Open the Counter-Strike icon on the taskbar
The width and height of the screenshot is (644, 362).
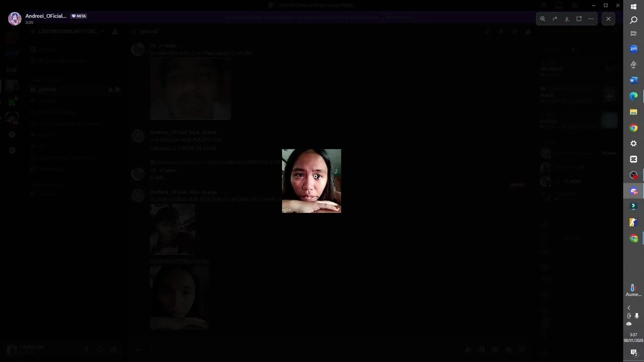tap(633, 222)
